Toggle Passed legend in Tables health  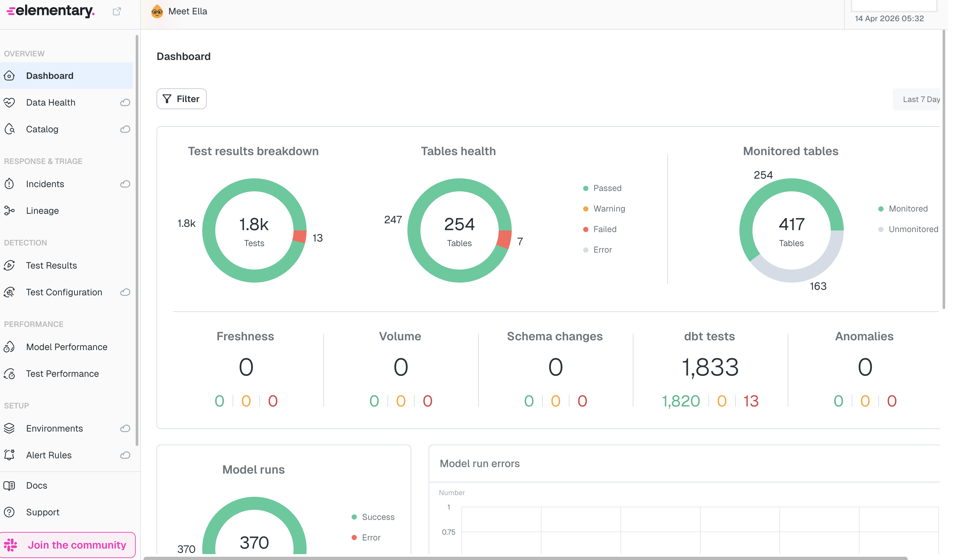coord(602,188)
